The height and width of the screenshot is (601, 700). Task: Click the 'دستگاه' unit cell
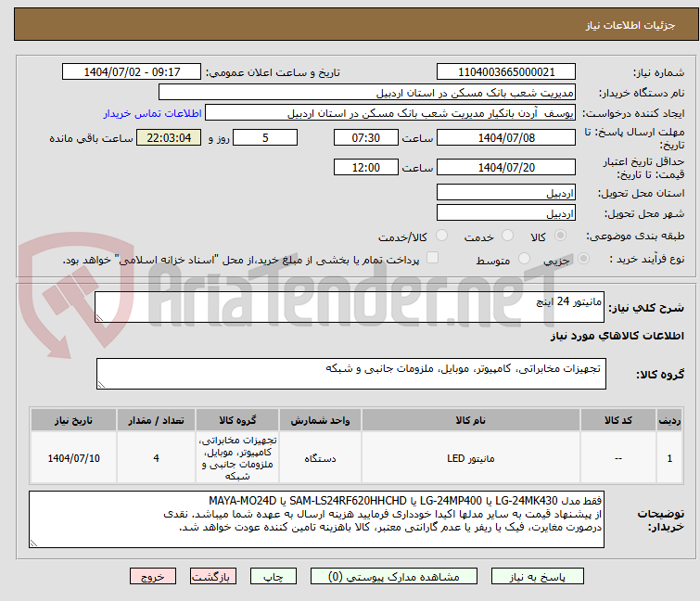click(320, 458)
